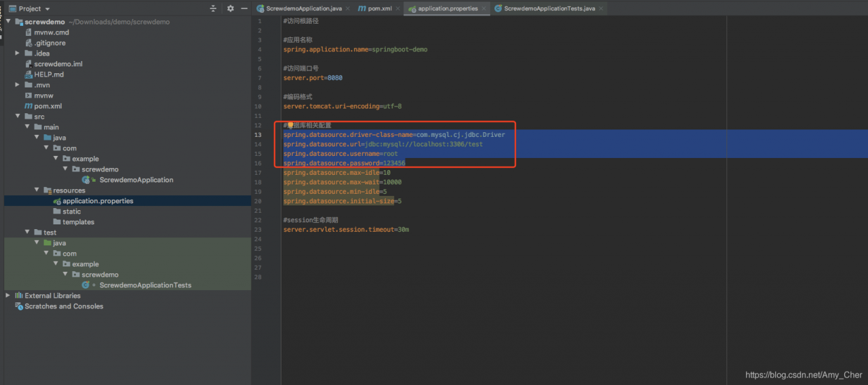Click line 23 session timeout property
Image resolution: width=868 pixels, height=385 pixels.
tap(346, 230)
